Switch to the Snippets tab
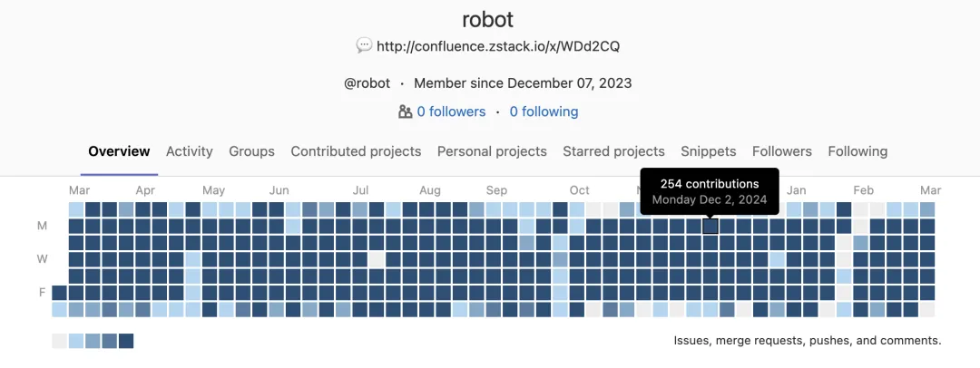This screenshot has height=368, width=980. (708, 151)
